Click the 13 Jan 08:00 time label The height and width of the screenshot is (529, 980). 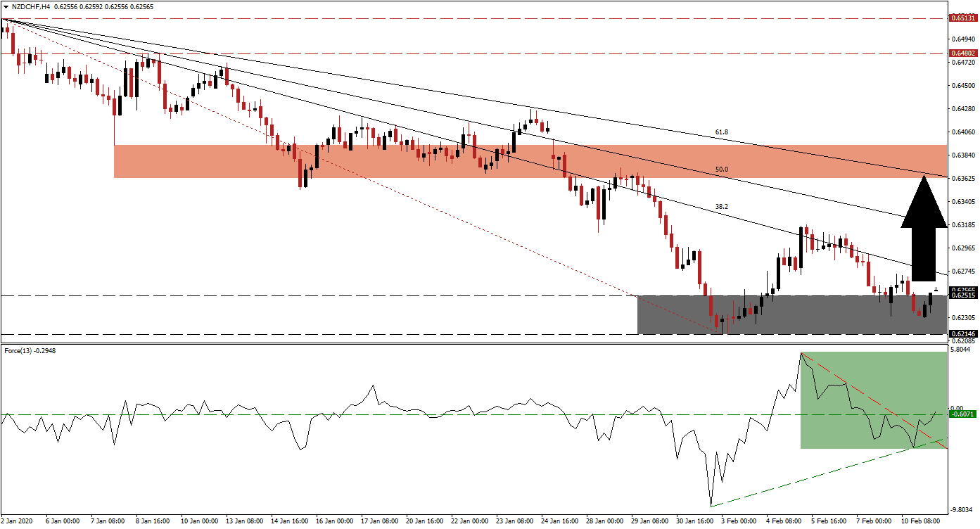coord(246,521)
